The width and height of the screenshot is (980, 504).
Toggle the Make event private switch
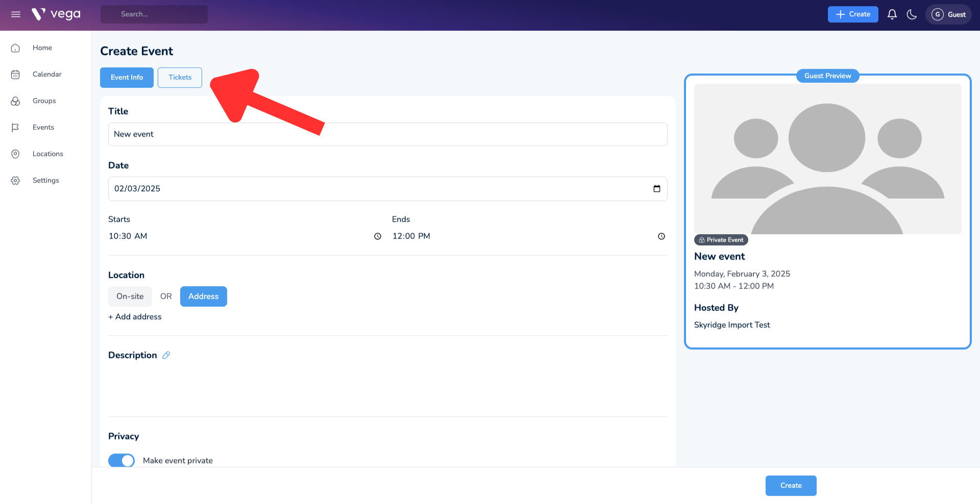121,460
